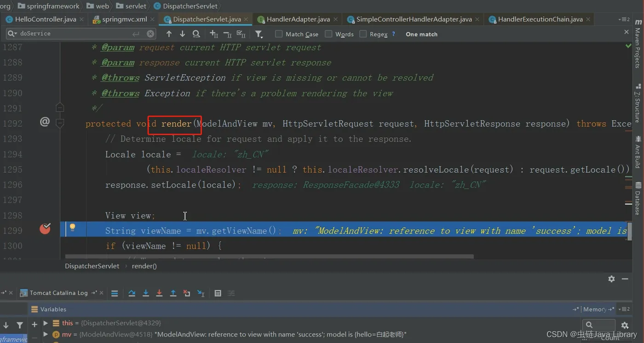The image size is (644, 343).
Task: Click Run to Cursor debugger icon
Action: (x=201, y=293)
